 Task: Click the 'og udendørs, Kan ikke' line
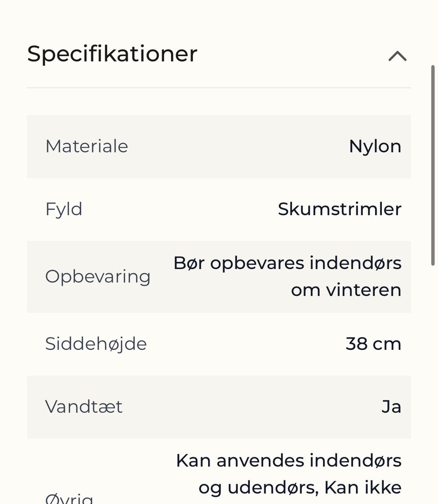pyautogui.click(x=300, y=488)
